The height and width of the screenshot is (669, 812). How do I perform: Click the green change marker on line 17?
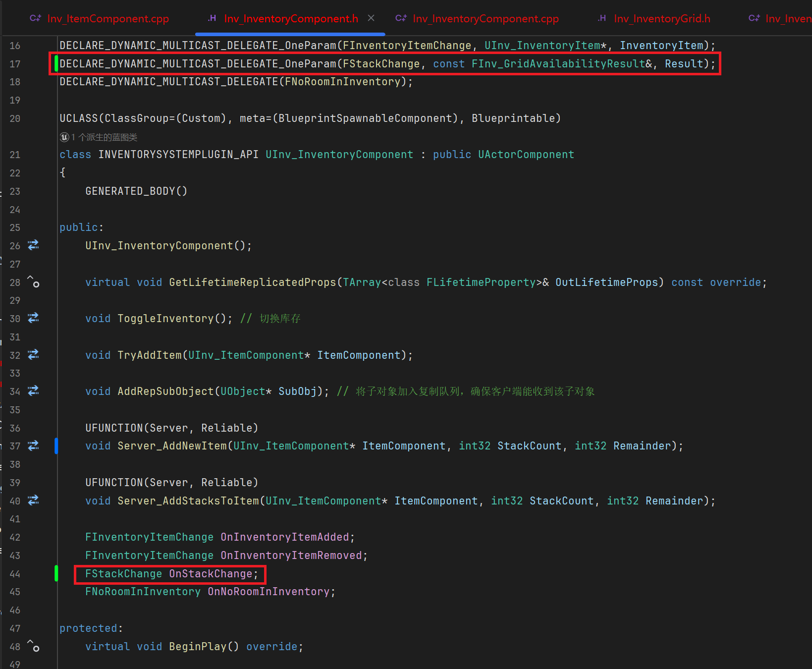(x=56, y=63)
